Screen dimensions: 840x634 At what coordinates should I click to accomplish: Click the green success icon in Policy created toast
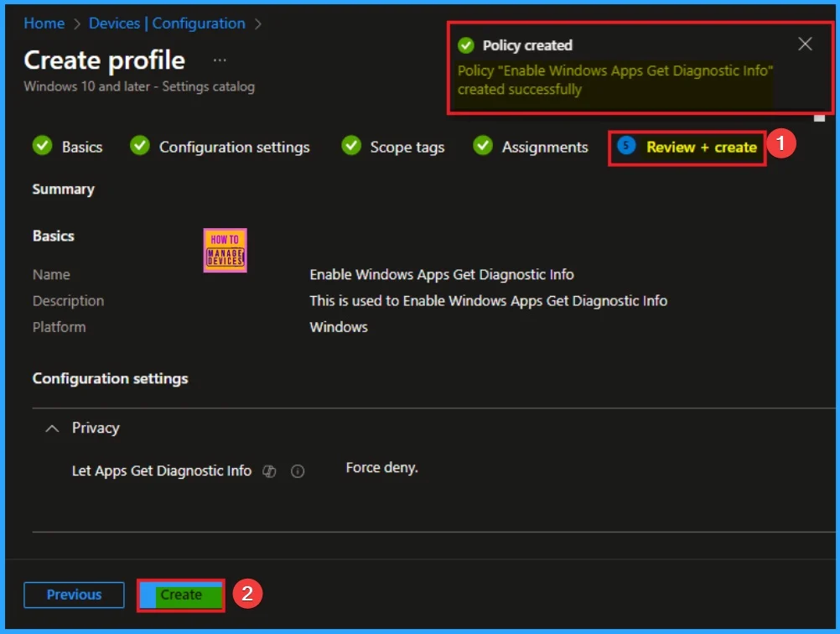466,45
